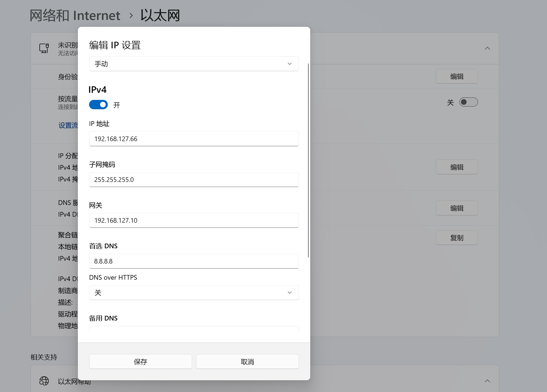Click the 复制 button
Viewport: 547px width, 392px height.
pos(457,237)
